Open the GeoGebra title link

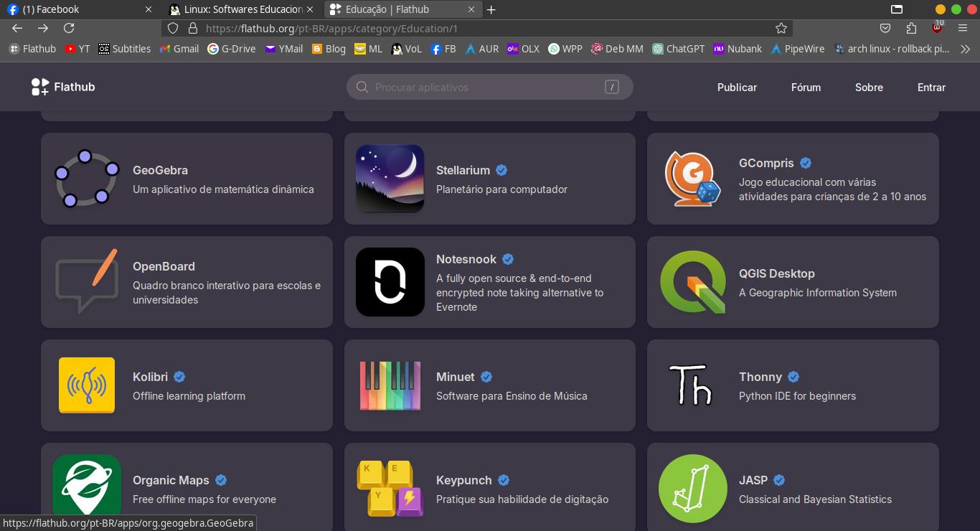[x=160, y=170]
